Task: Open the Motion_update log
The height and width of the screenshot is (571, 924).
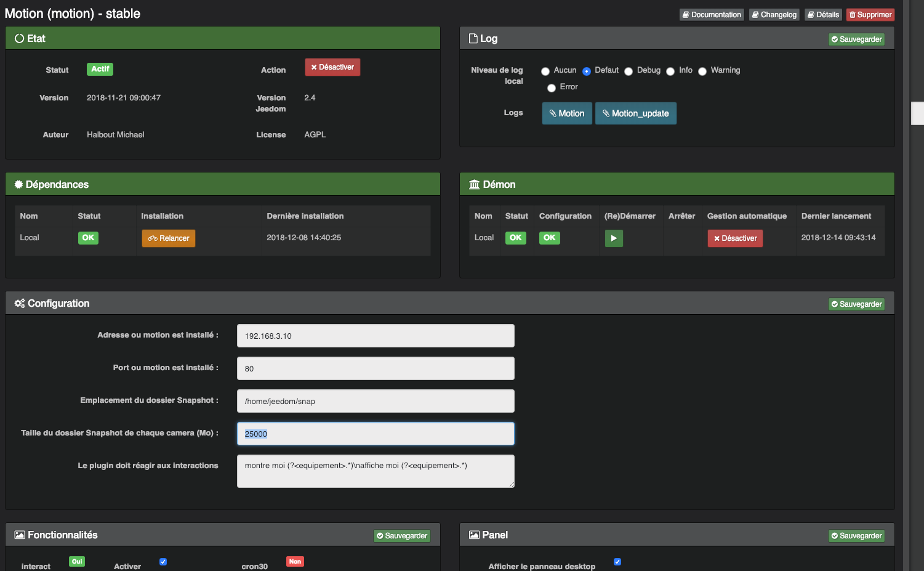Action: click(x=635, y=113)
